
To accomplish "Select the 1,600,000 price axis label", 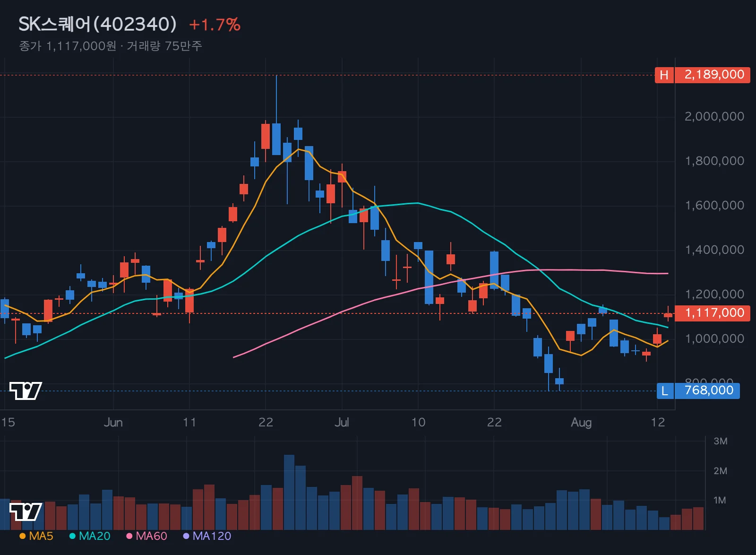I will point(714,206).
